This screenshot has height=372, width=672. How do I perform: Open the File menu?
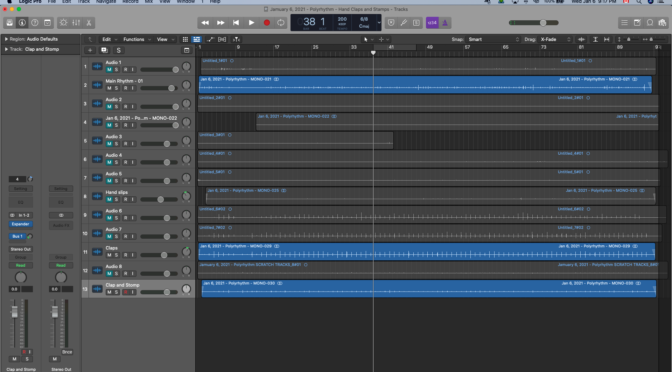[51, 2]
